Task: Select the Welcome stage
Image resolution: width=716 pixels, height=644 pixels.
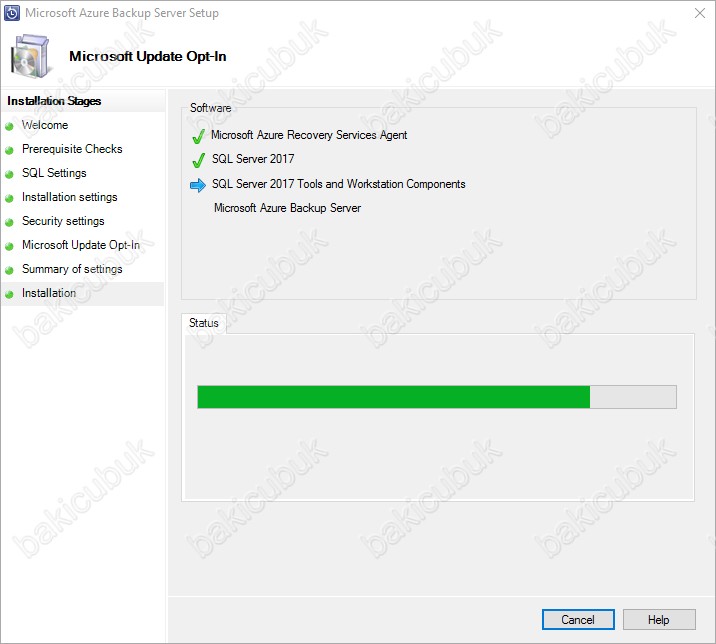Action: pyautogui.click(x=45, y=125)
